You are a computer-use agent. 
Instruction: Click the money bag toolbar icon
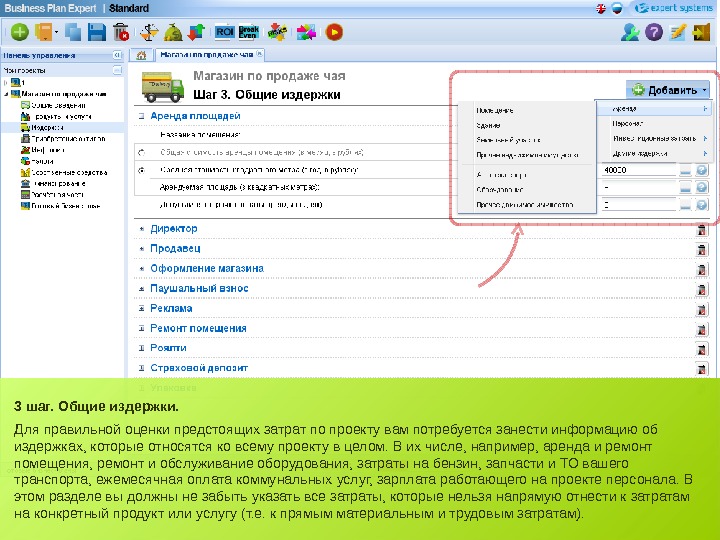(x=173, y=32)
